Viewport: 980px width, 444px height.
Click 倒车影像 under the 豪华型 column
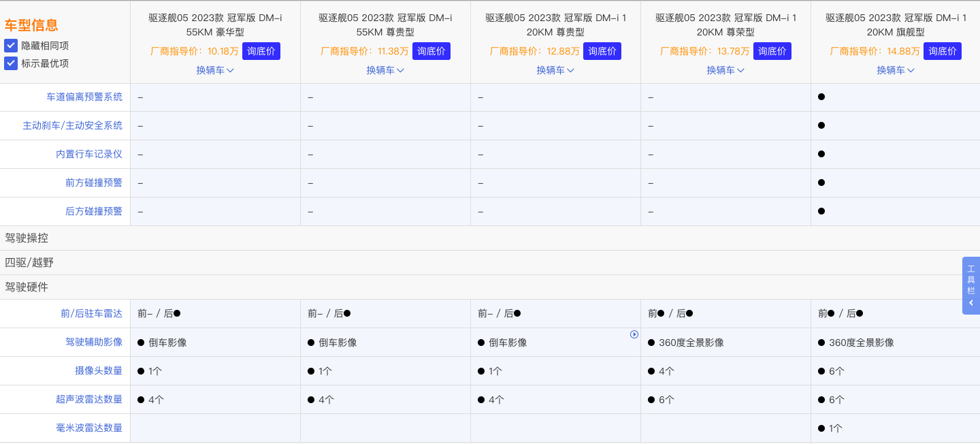167,343
